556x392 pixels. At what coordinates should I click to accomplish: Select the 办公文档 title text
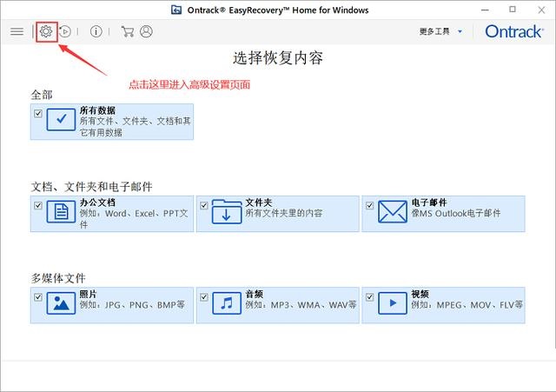[97, 203]
